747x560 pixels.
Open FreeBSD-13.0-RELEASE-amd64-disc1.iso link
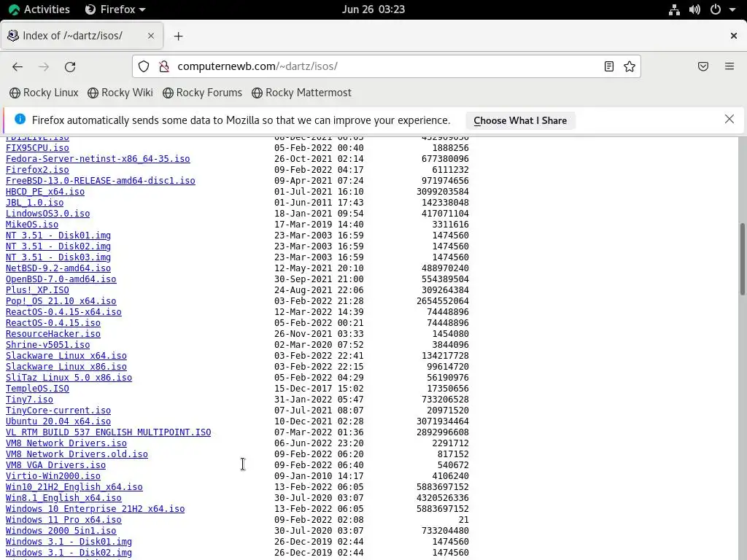(101, 181)
